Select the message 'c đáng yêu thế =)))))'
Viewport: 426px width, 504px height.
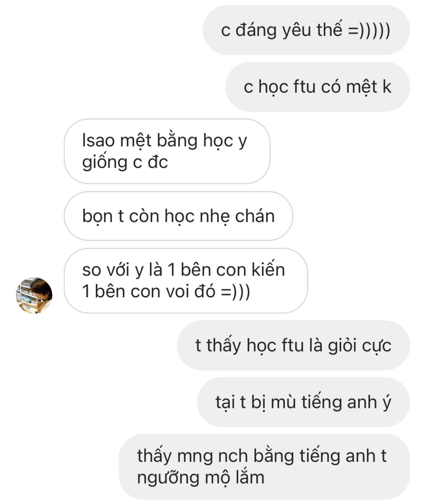[x=306, y=30]
